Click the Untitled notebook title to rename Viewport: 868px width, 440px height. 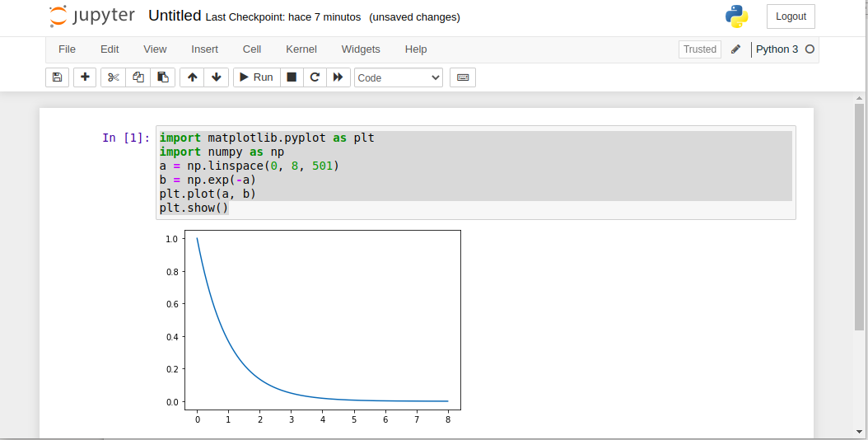point(175,16)
